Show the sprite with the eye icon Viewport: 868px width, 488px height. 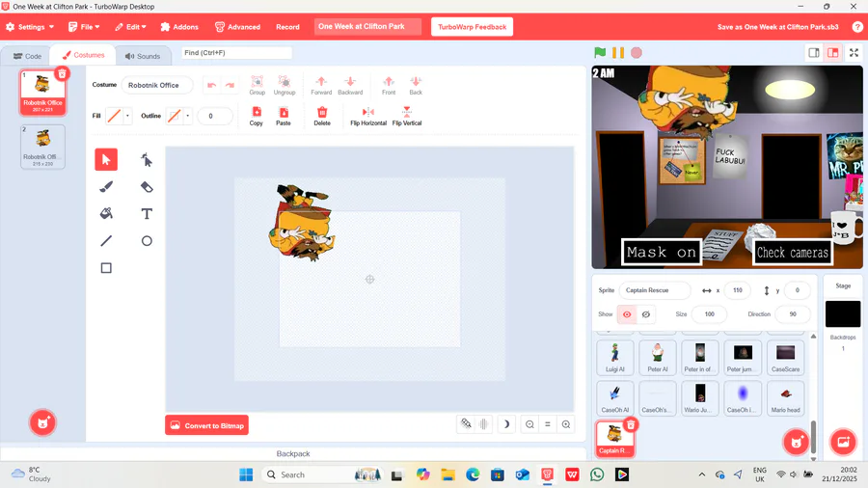627,314
